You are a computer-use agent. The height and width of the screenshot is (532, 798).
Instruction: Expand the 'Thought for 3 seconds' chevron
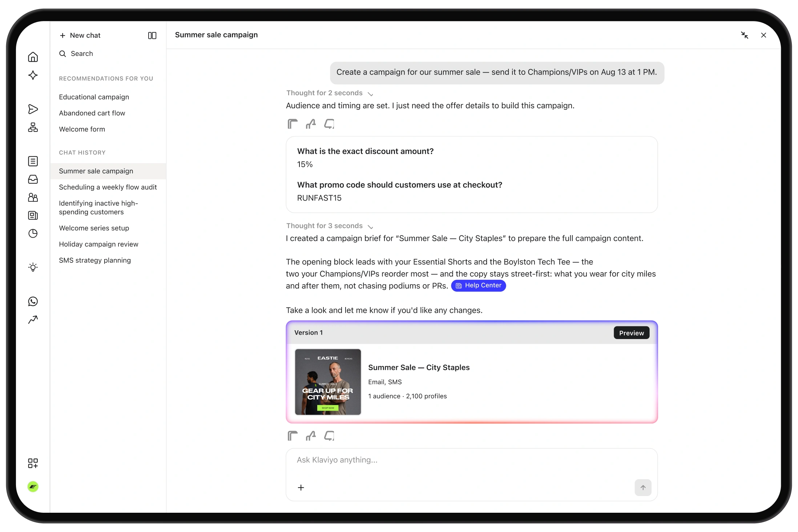pos(370,226)
